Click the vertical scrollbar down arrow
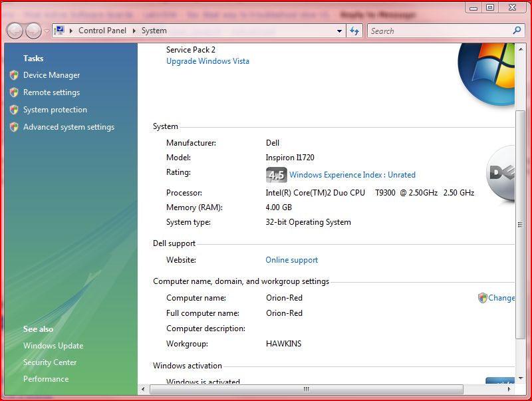This screenshot has width=532, height=401. pos(520,378)
